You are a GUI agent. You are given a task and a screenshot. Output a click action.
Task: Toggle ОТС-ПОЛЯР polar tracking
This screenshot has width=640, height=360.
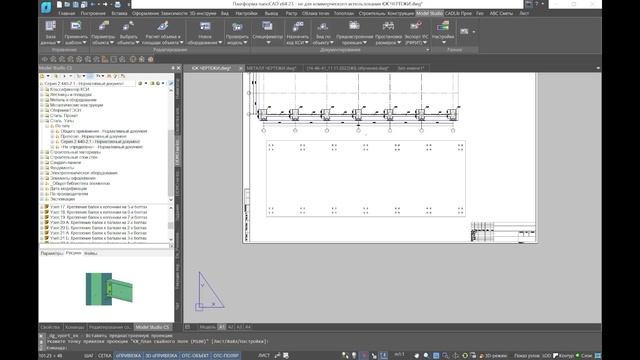226,356
